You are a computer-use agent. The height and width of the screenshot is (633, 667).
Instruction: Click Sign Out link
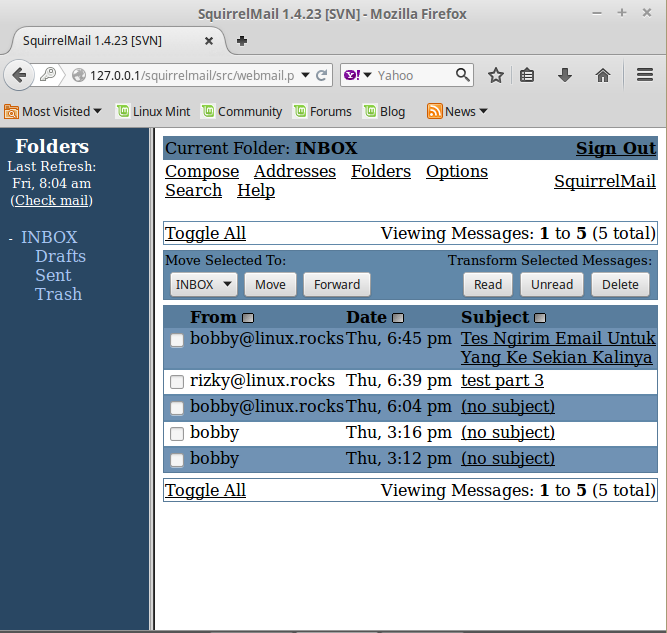click(616, 148)
